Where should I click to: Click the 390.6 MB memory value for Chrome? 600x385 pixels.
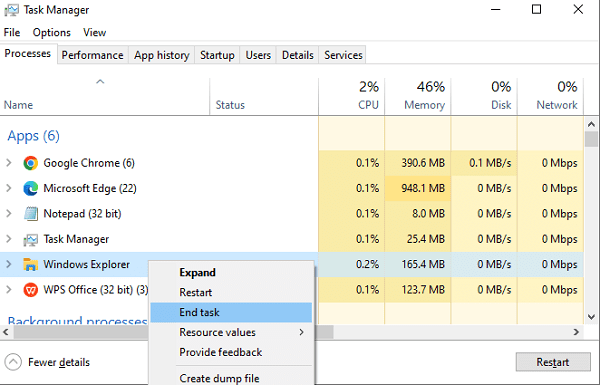tap(423, 163)
